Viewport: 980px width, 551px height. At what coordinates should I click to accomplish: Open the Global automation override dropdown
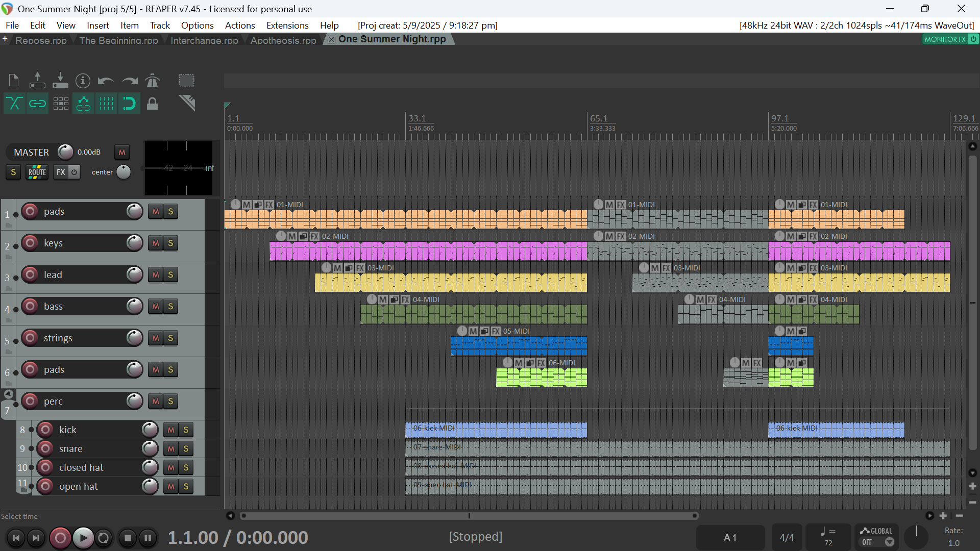(x=889, y=542)
